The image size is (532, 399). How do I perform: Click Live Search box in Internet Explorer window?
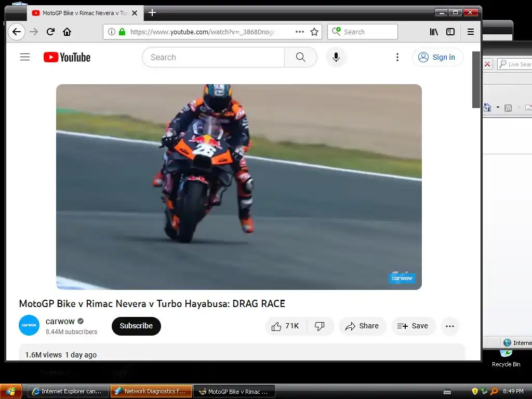coord(515,64)
